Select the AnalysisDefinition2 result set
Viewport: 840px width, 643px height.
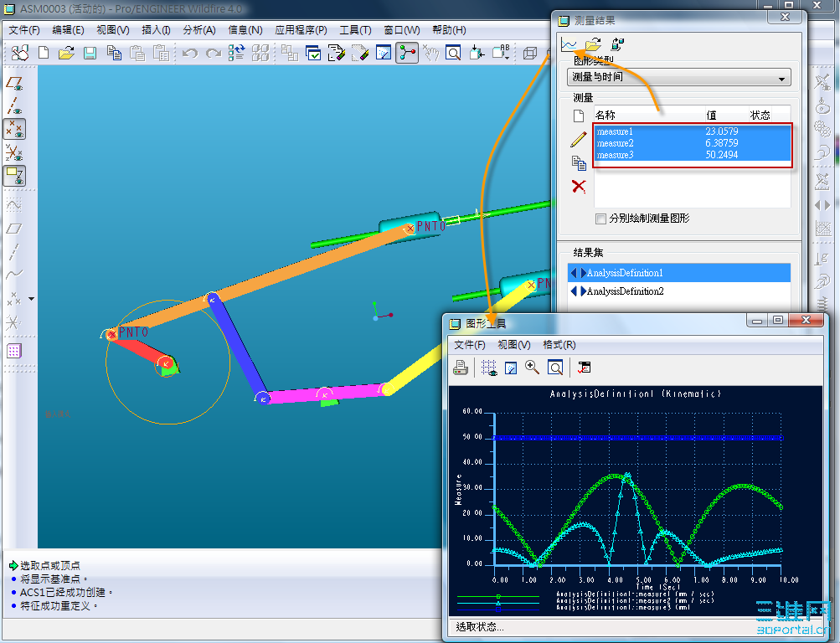678,291
